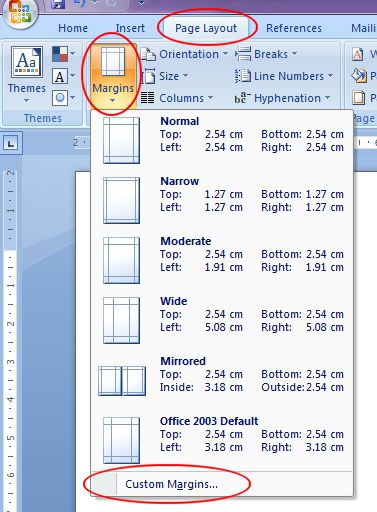The height and width of the screenshot is (512, 377).
Task: Open the Columns dropdown
Action: coord(177,98)
